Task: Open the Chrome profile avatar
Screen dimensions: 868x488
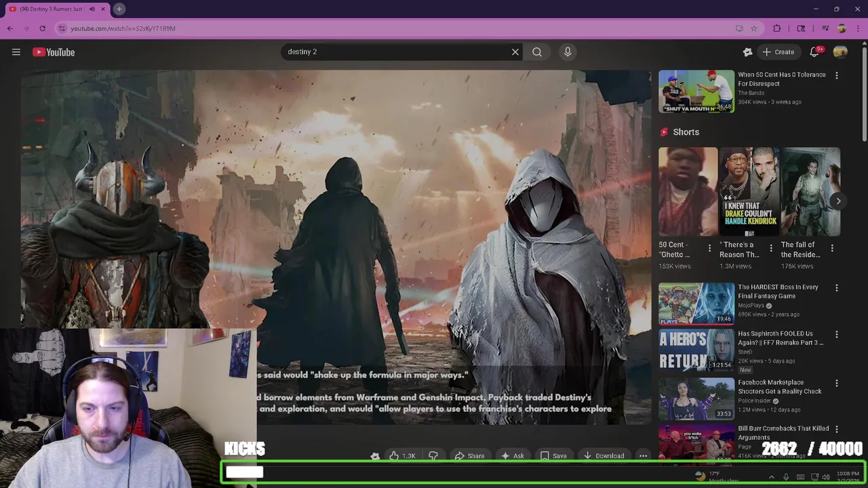Action: [x=842, y=28]
